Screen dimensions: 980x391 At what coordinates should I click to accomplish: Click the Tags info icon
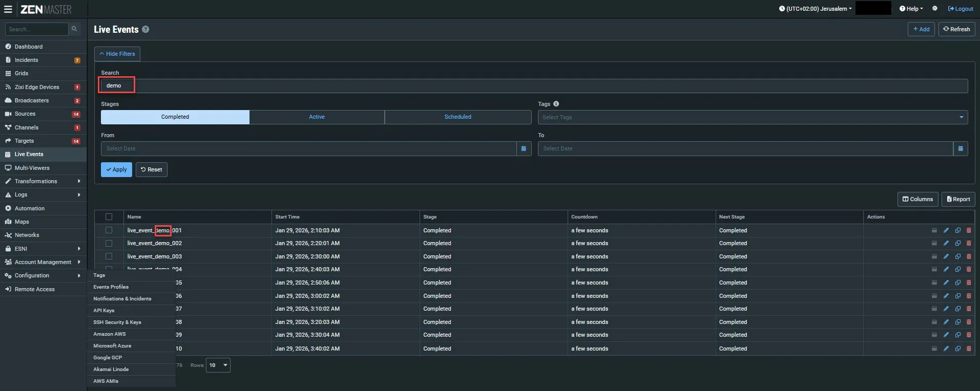pos(556,104)
